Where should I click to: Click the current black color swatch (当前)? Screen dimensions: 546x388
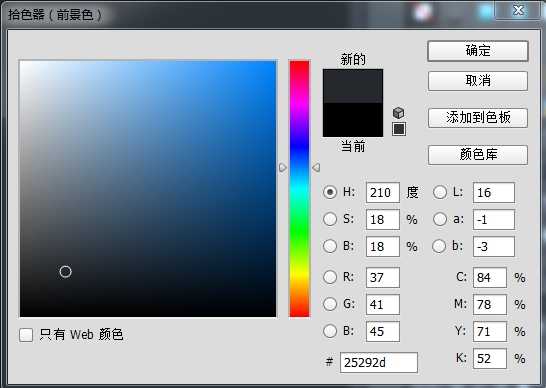pyautogui.click(x=353, y=120)
